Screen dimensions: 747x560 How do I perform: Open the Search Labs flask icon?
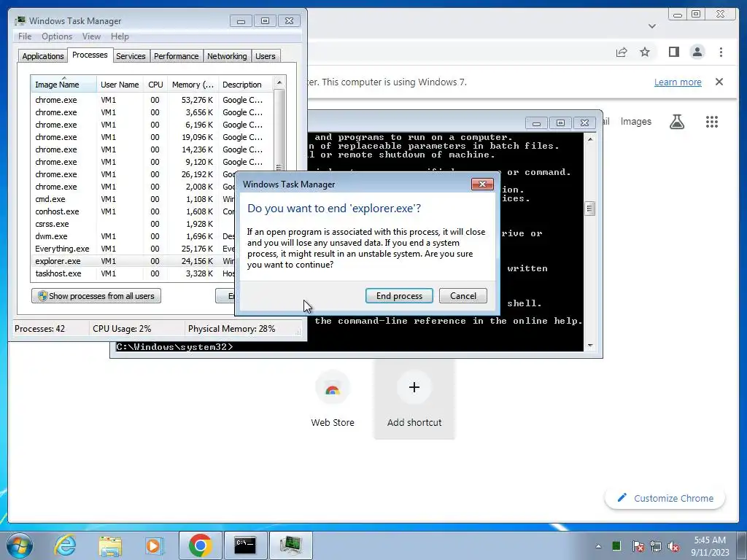pyautogui.click(x=677, y=122)
